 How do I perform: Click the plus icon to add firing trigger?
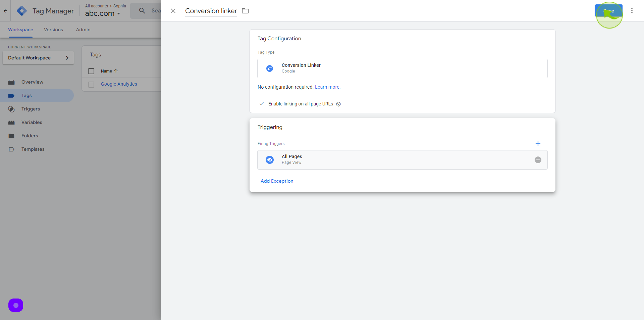click(x=538, y=144)
